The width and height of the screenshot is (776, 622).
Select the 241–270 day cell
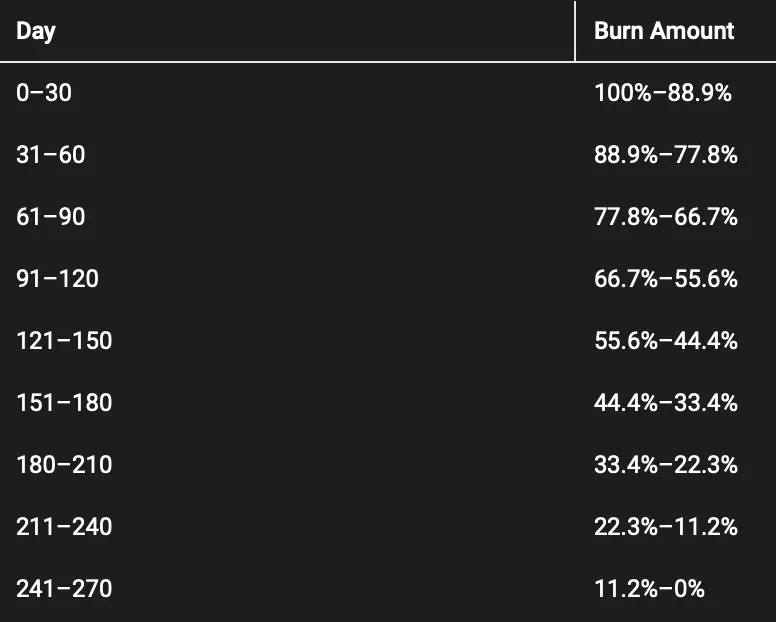[x=64, y=589]
